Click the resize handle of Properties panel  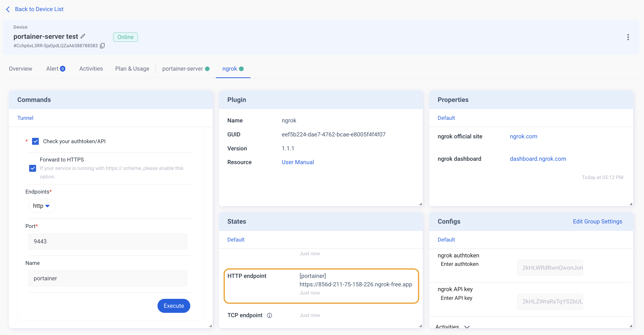[631, 204]
